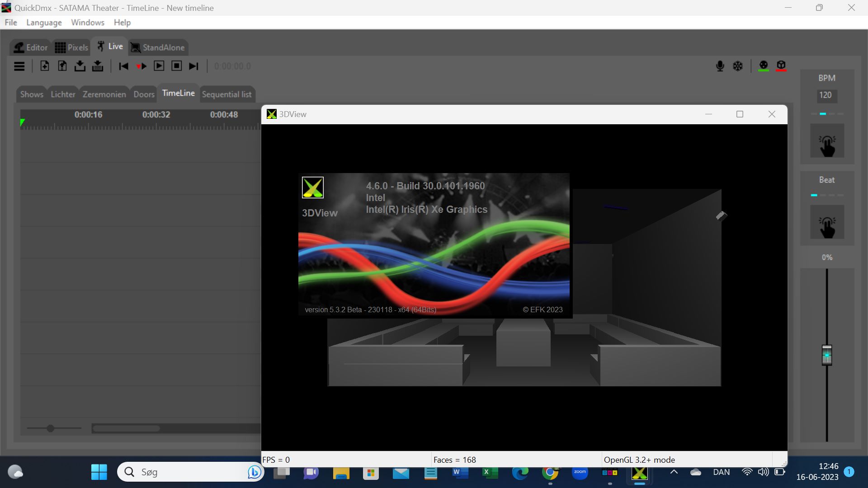Switch to the Sequential list tab
The height and width of the screenshot is (488, 868).
point(226,94)
